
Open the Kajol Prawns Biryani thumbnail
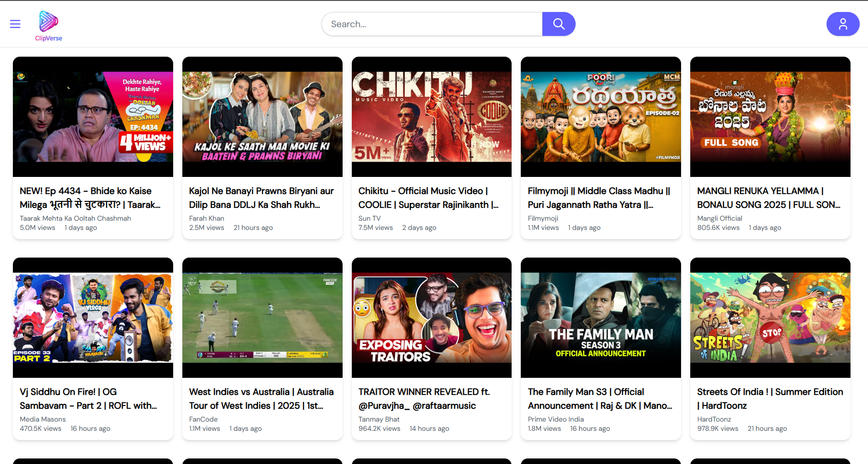pos(262,117)
